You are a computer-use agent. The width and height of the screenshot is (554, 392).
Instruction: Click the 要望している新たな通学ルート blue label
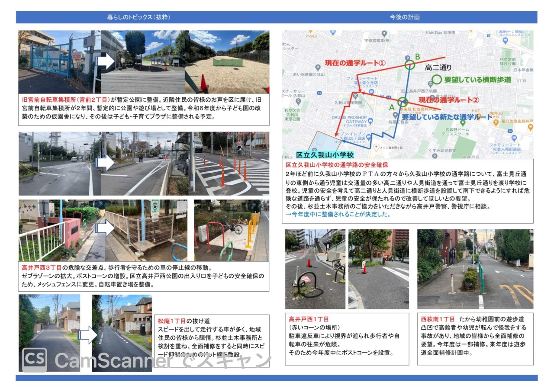click(447, 117)
